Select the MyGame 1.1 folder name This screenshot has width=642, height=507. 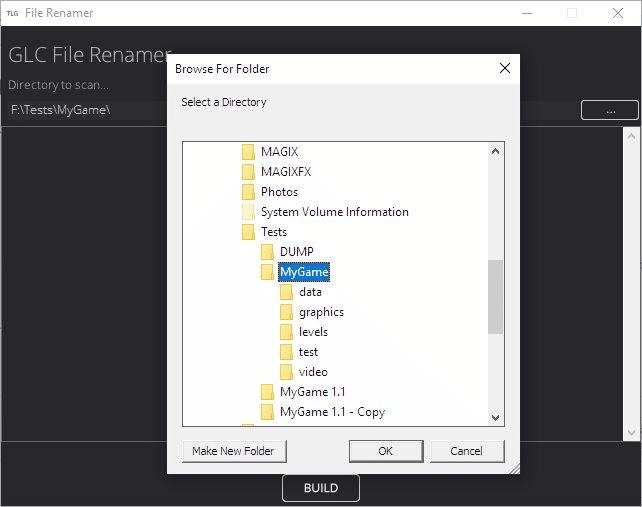coord(312,392)
